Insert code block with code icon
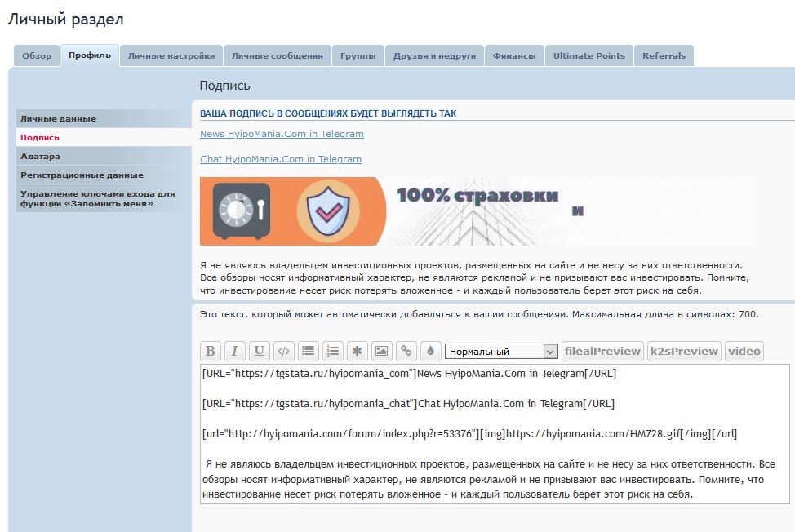This screenshot has width=795, height=532. click(284, 351)
